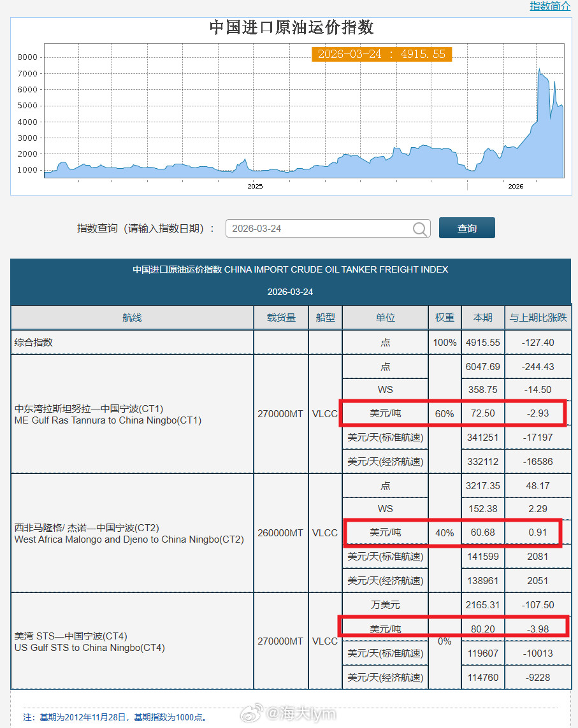Click the orange data tooltip showing 4915.55
The image size is (578, 728).
click(382, 54)
